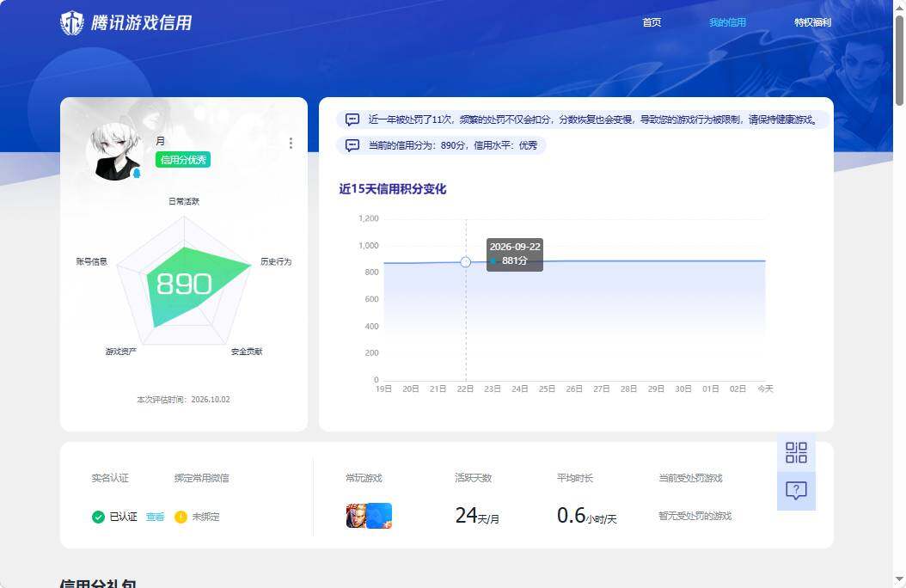
Task: Click the 本次评估时间 2026.10.02 text
Action: (183, 400)
